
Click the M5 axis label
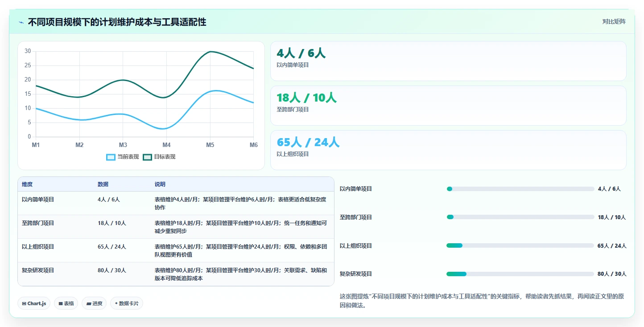pyautogui.click(x=210, y=145)
